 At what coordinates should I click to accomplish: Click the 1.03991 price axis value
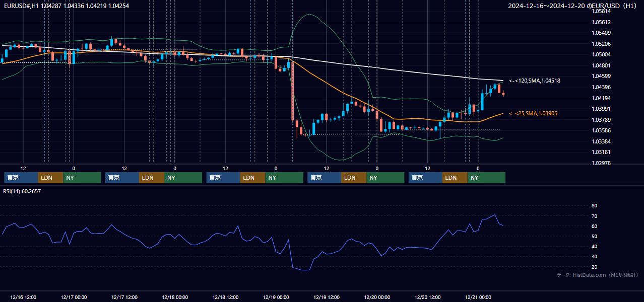[601, 109]
